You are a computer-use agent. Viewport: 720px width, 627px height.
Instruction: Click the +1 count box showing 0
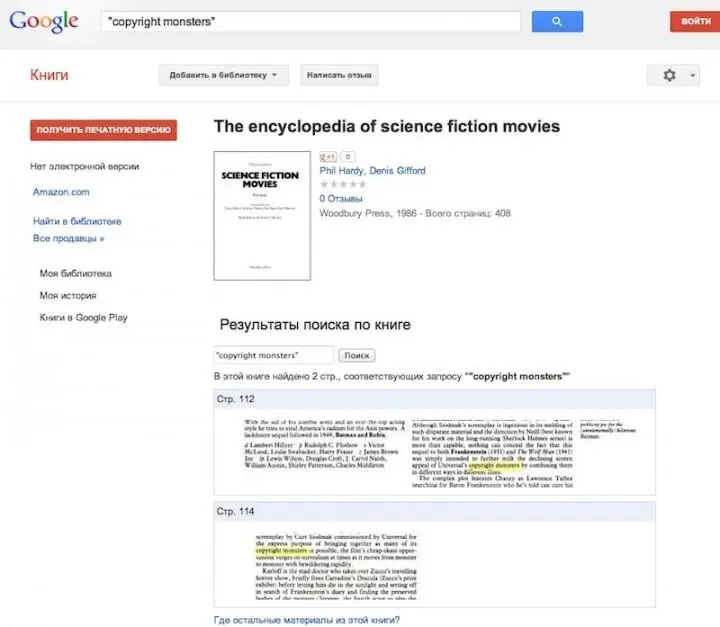click(348, 157)
